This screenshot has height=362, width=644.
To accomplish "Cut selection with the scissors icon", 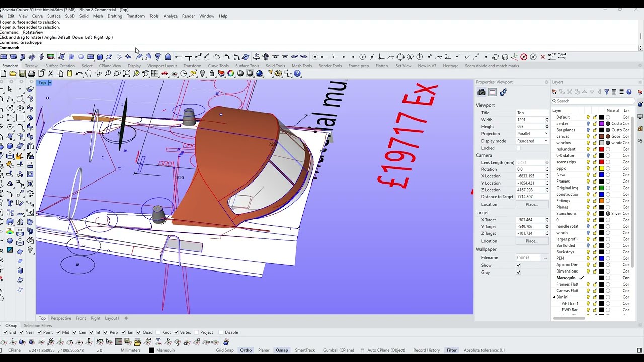I will [51, 74].
